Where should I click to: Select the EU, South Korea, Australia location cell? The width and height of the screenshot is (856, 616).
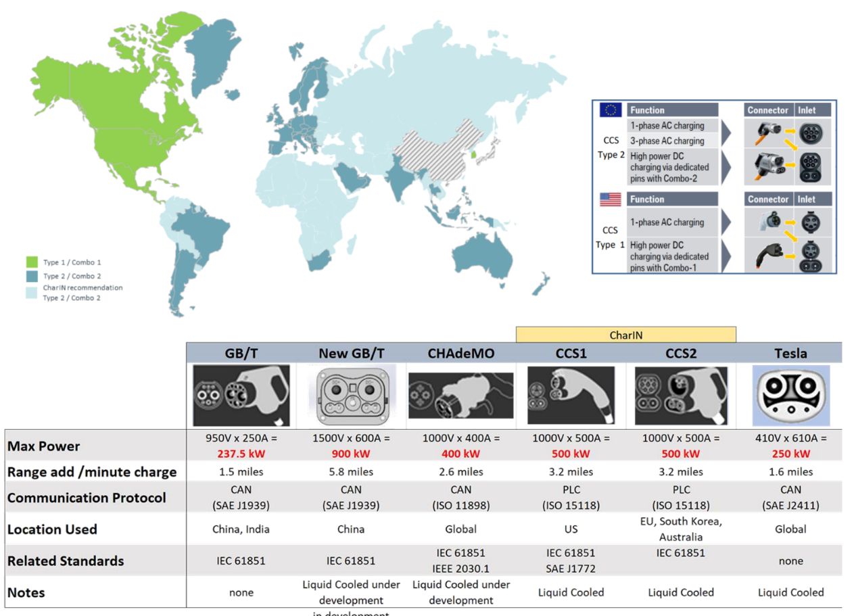pyautogui.click(x=681, y=529)
